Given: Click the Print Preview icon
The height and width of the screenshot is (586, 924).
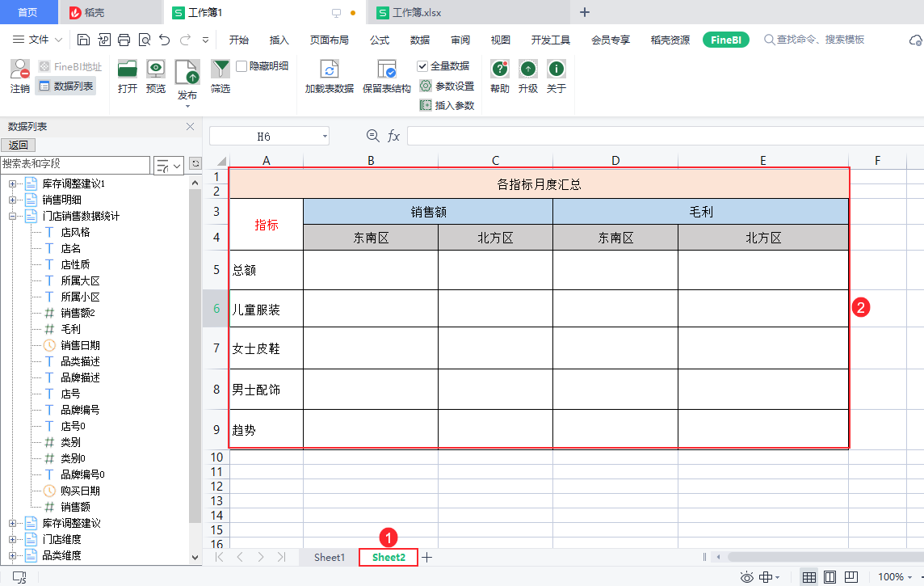Looking at the screenshot, I should (x=145, y=40).
